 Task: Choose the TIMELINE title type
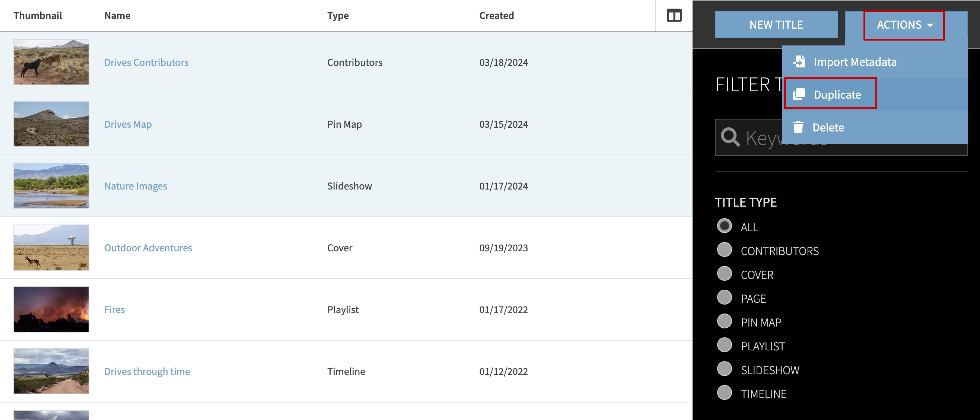[724, 392]
